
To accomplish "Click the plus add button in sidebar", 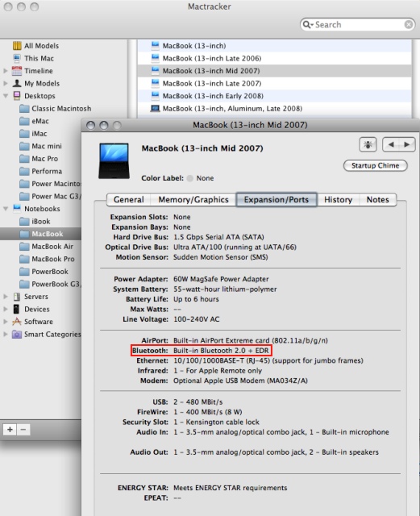I will pyautogui.click(x=10, y=430).
